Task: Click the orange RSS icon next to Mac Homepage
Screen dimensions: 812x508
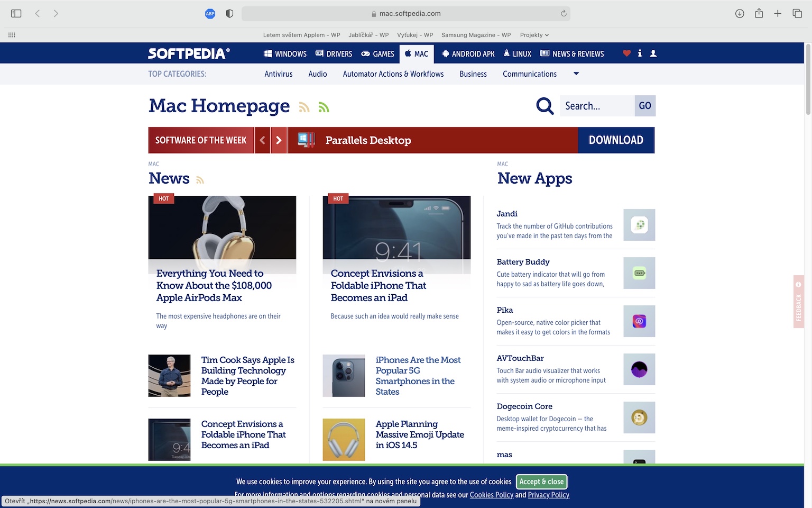Action: pos(304,107)
